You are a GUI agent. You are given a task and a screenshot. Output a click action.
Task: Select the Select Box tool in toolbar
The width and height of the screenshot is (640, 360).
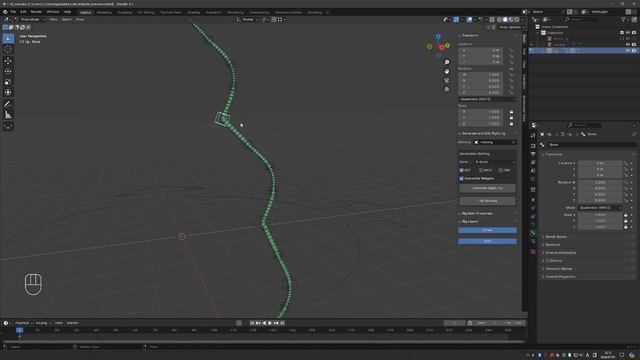(x=8, y=38)
